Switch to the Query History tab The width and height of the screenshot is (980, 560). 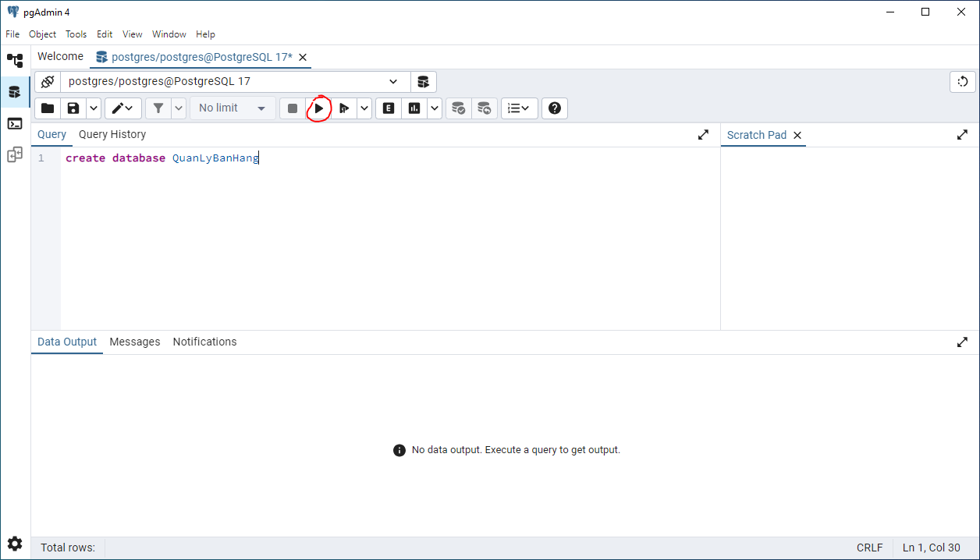point(112,135)
